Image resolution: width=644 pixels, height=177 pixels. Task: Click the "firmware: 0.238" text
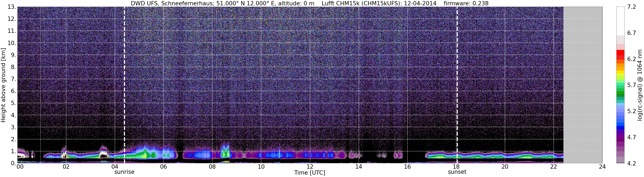point(466,3)
